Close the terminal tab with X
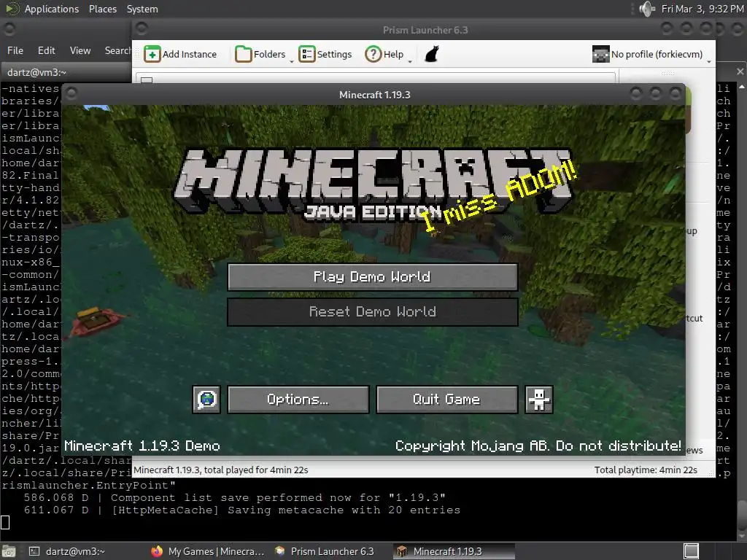747x560 pixels. 740,71
